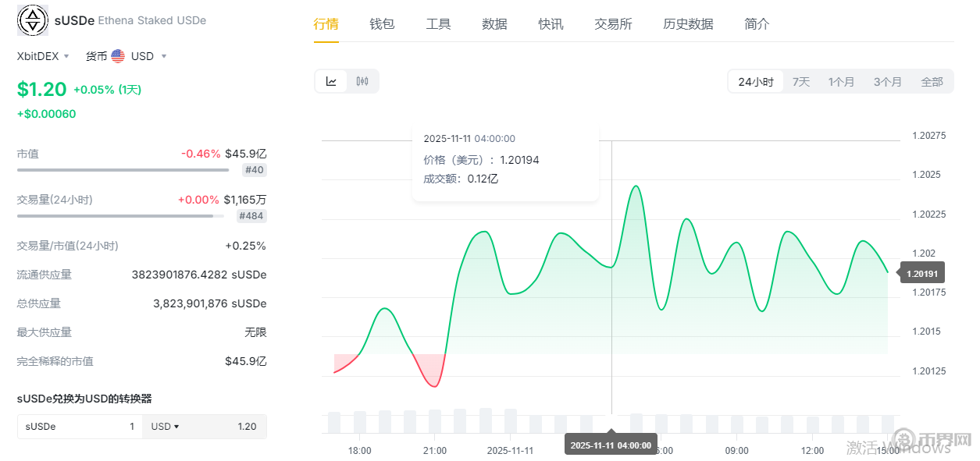
Task: Go to the 交易所 tab
Action: click(x=614, y=23)
